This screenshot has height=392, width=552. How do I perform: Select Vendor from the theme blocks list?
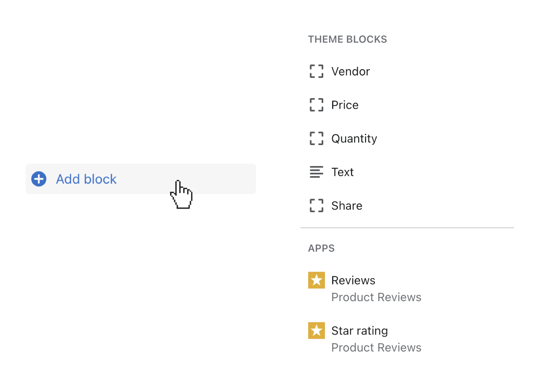tap(350, 72)
